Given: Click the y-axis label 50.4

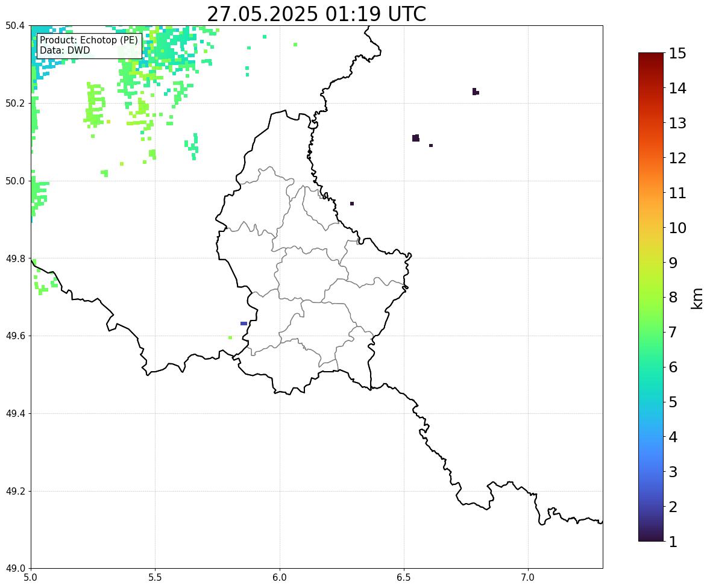Looking at the screenshot, I should click(14, 26).
